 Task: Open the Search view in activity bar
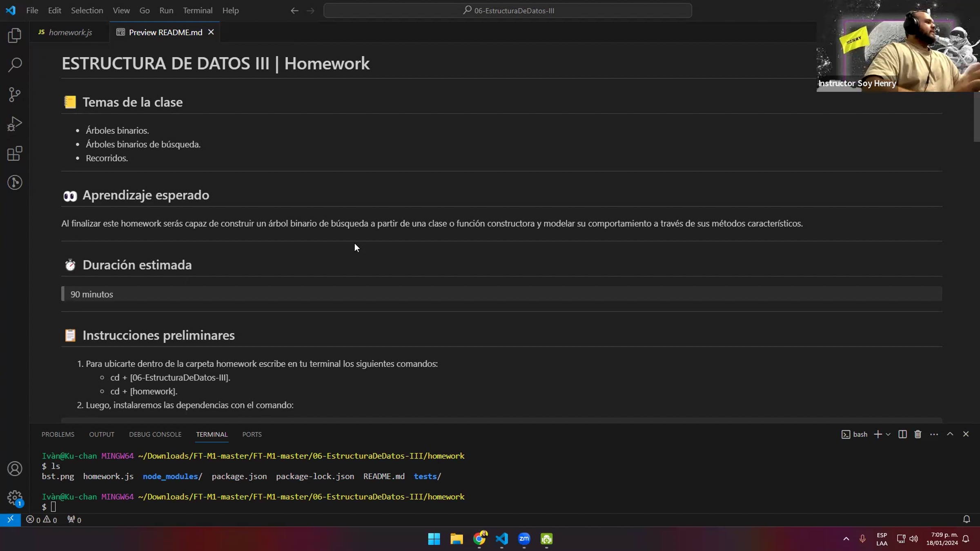(x=15, y=65)
